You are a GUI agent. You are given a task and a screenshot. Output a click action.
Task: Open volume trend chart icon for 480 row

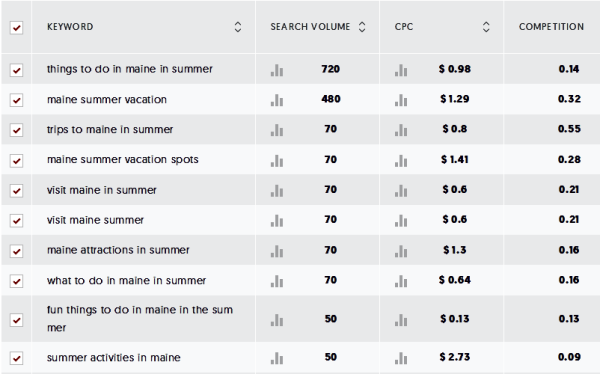(277, 100)
